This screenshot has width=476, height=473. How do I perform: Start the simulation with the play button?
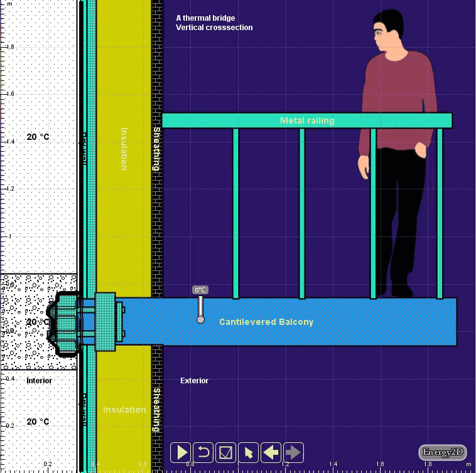point(181,452)
